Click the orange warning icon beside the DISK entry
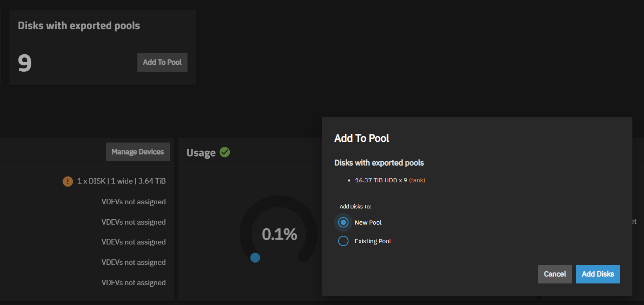 click(67, 181)
